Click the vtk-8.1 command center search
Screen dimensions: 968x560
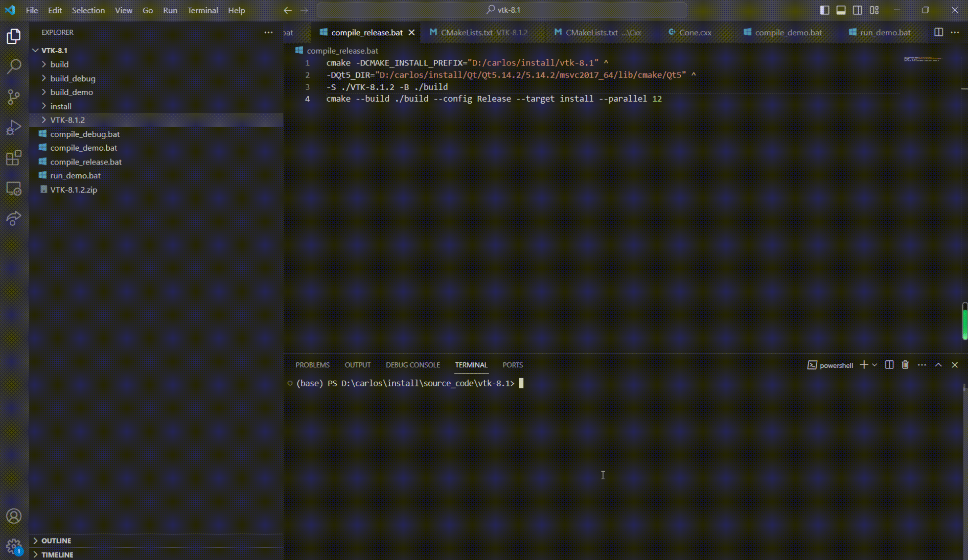[x=502, y=10]
